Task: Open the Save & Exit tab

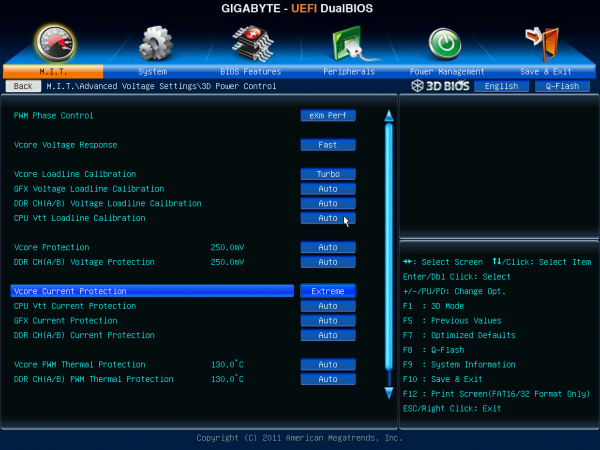Action: (546, 72)
